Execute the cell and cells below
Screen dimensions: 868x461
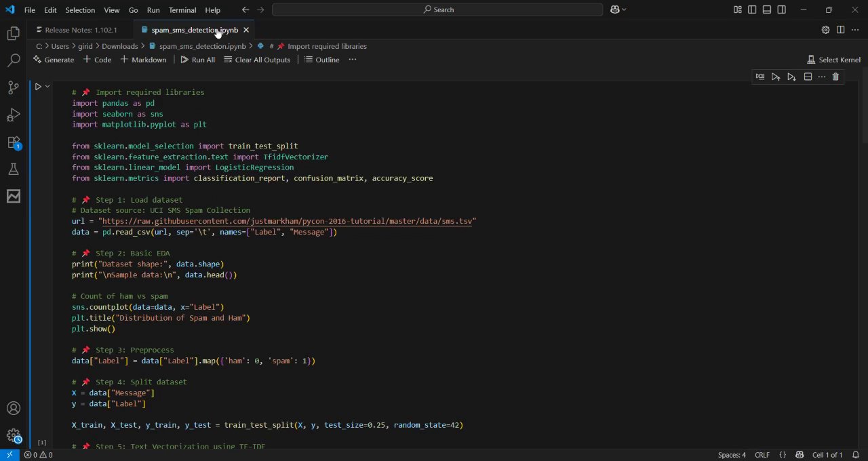tap(791, 77)
